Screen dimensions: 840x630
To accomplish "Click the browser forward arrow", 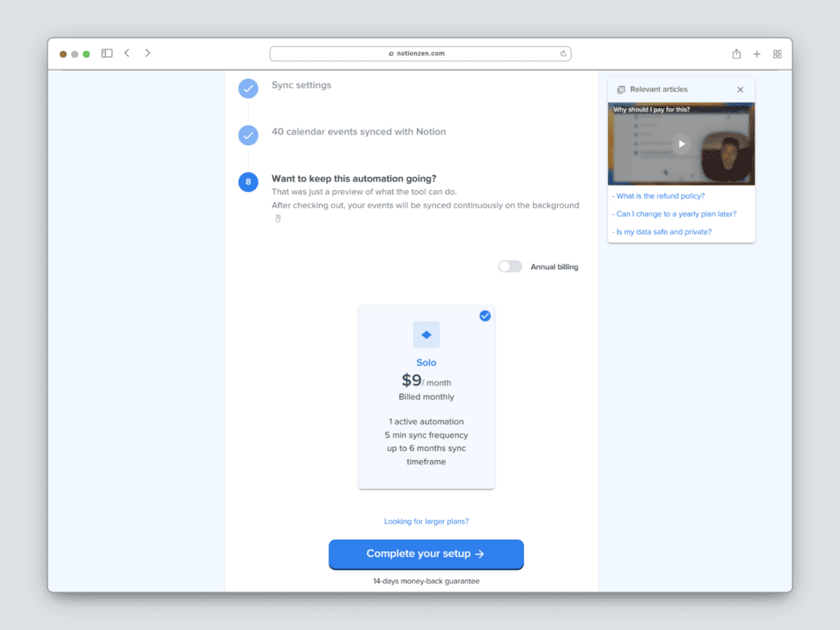I will 148,53.
